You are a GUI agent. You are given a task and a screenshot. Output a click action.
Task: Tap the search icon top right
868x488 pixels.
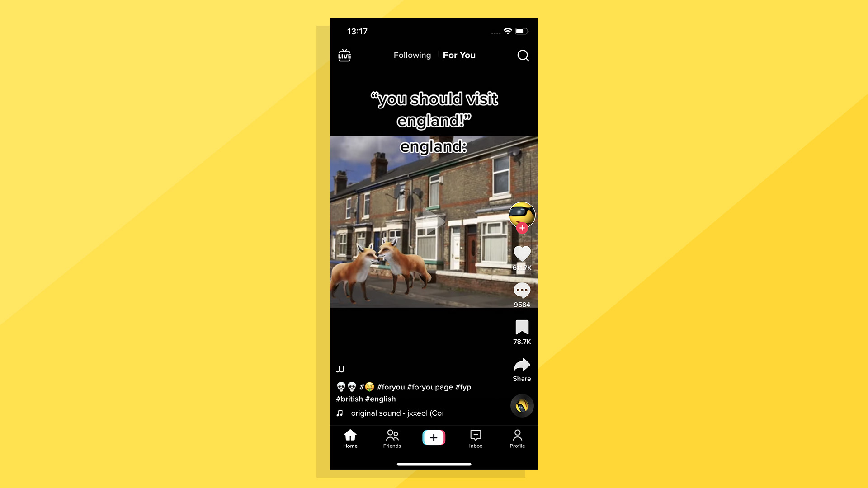(523, 56)
